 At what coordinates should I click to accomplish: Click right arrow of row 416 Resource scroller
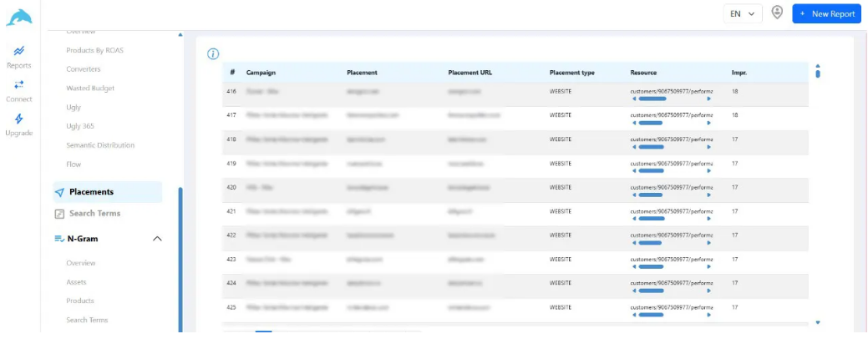(x=709, y=99)
